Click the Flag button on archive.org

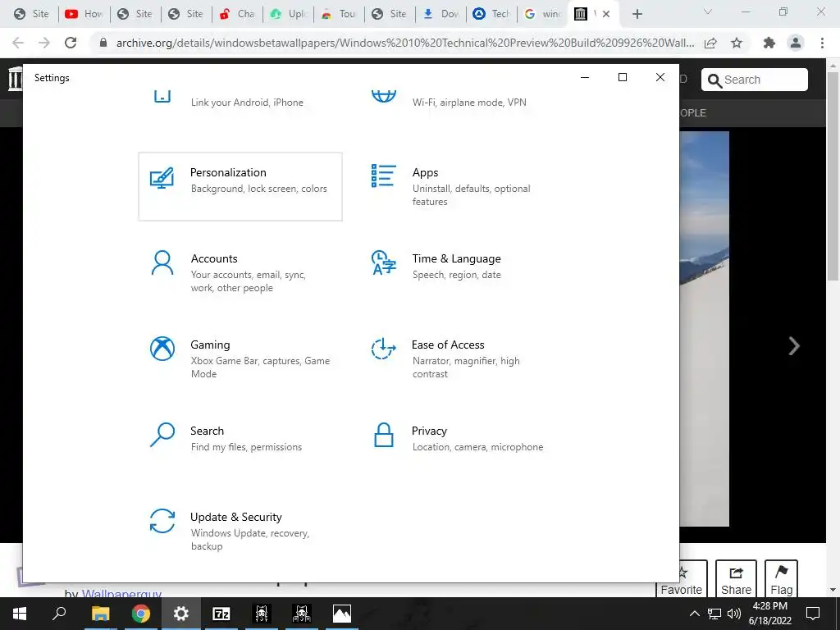pyautogui.click(x=781, y=579)
